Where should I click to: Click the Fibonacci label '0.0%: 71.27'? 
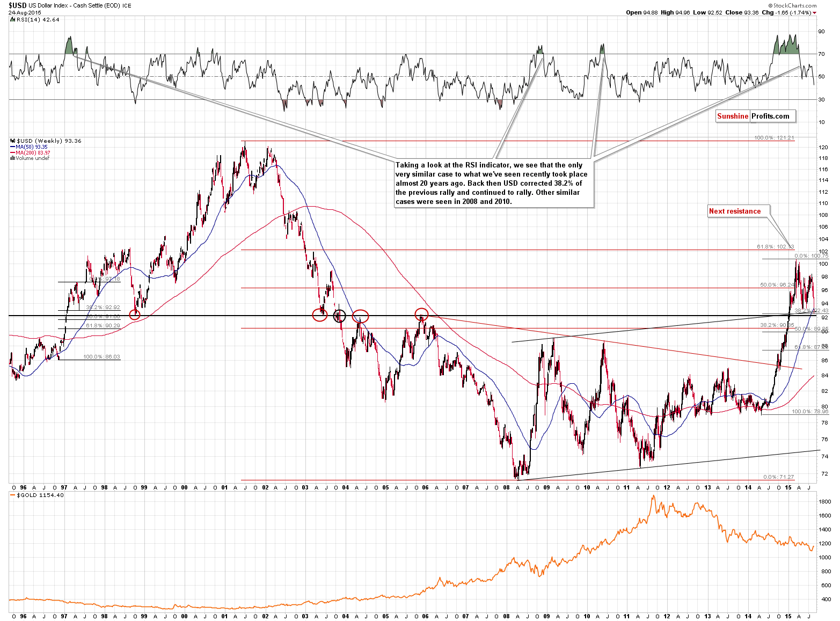[x=778, y=477]
